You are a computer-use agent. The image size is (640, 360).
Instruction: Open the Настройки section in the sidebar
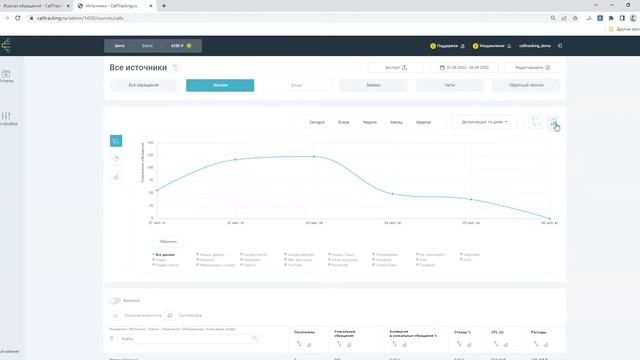[7, 119]
